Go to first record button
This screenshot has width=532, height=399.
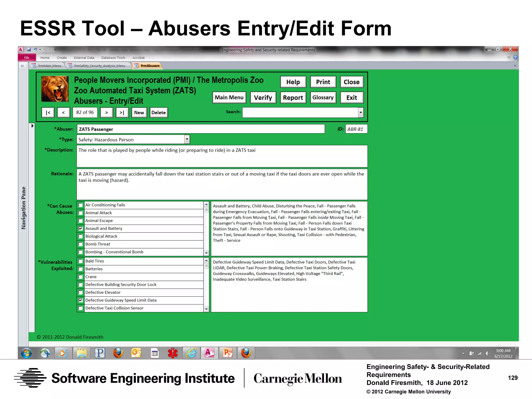coord(48,112)
